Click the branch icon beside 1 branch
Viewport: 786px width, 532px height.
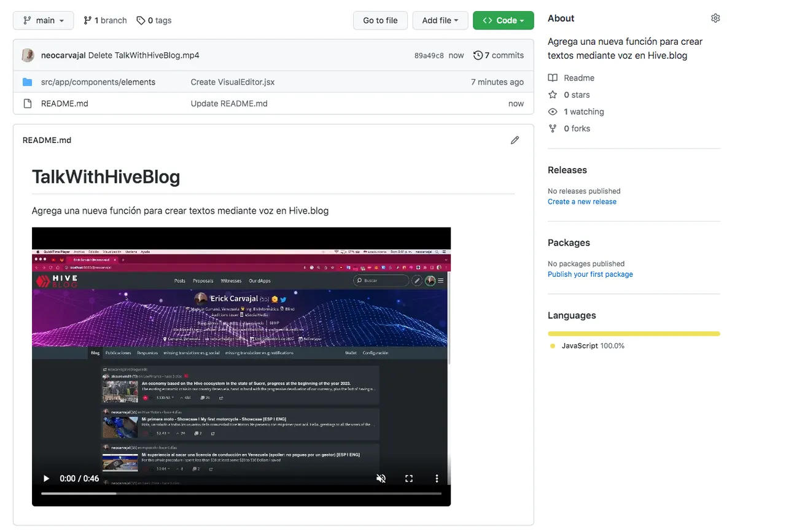pos(87,20)
